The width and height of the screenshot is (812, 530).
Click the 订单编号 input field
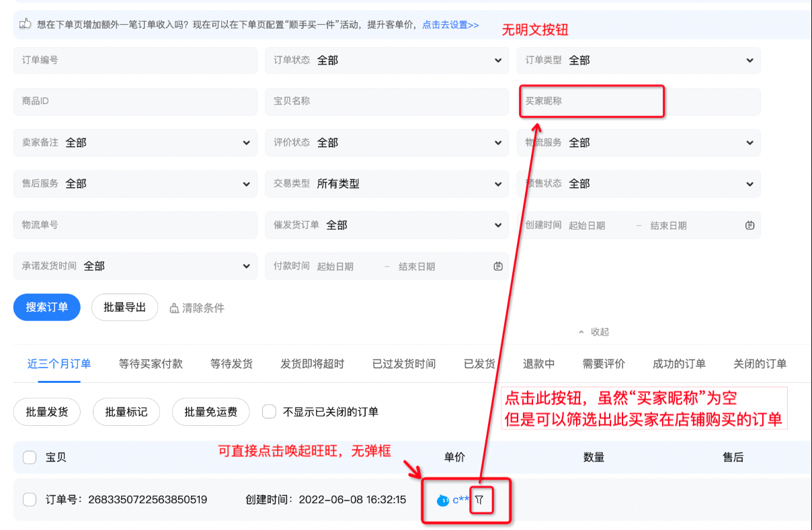(x=135, y=60)
